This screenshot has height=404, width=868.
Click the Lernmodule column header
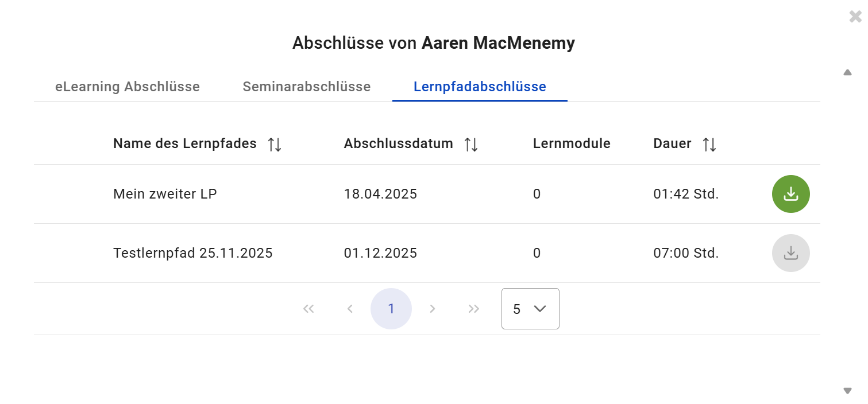point(572,143)
